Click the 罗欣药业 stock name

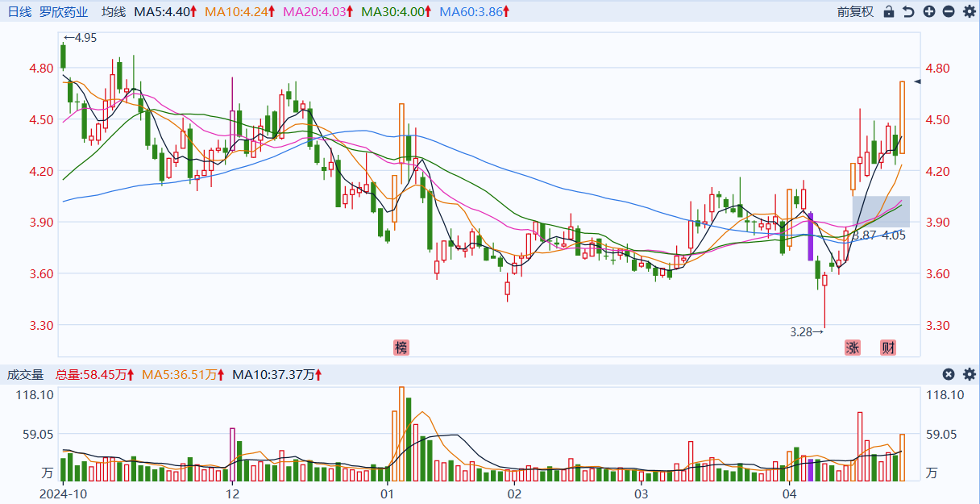click(x=64, y=12)
